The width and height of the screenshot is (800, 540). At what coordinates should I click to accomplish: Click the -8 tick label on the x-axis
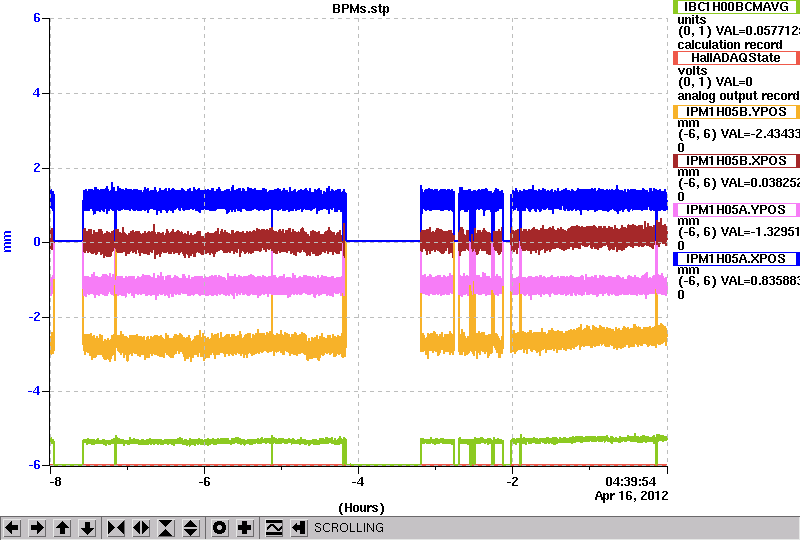55,482
